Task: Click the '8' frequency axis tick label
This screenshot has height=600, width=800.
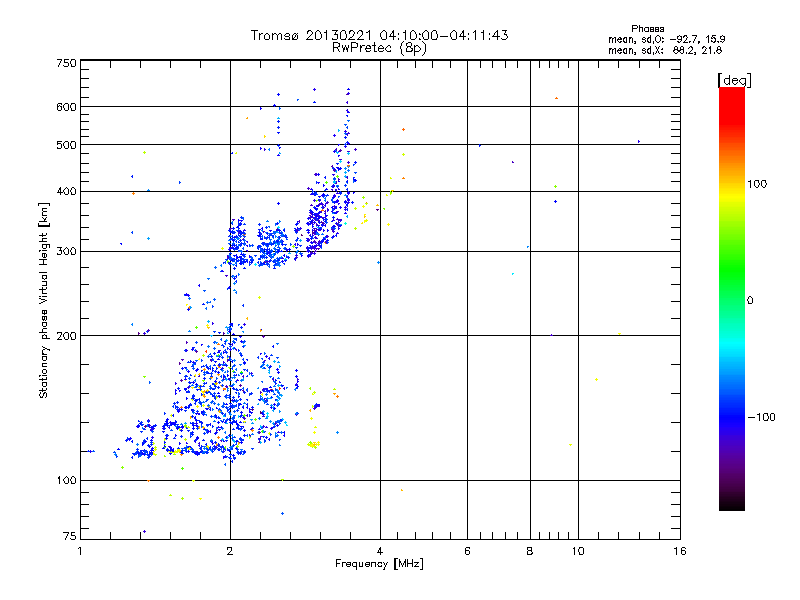Action: [530, 551]
